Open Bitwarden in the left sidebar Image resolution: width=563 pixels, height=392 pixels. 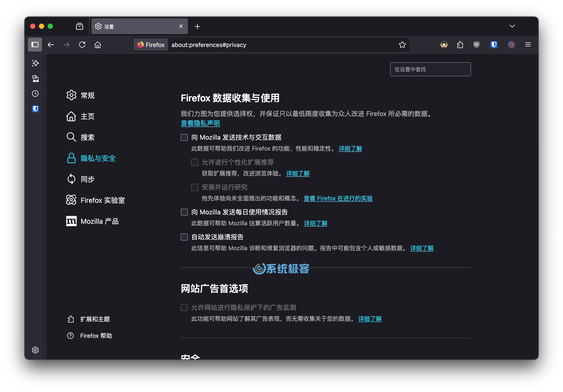click(35, 109)
